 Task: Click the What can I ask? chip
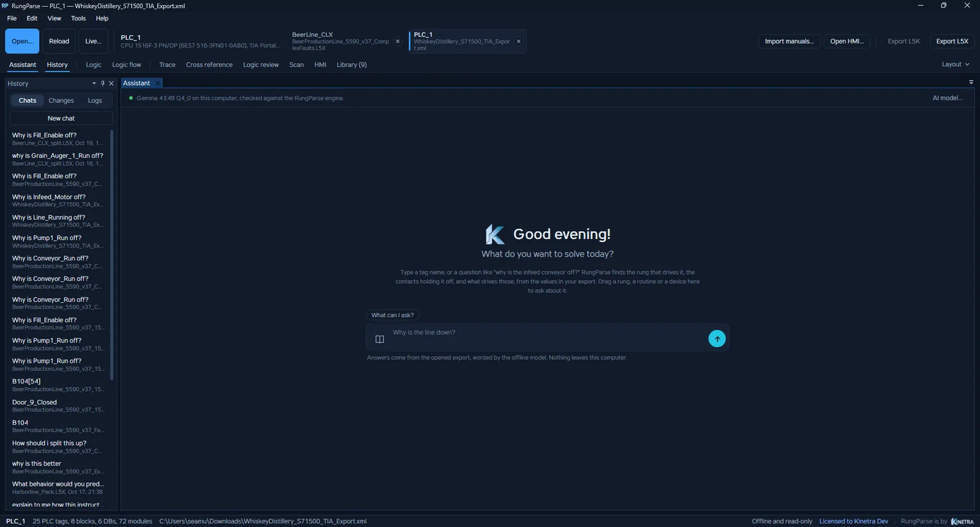click(393, 315)
